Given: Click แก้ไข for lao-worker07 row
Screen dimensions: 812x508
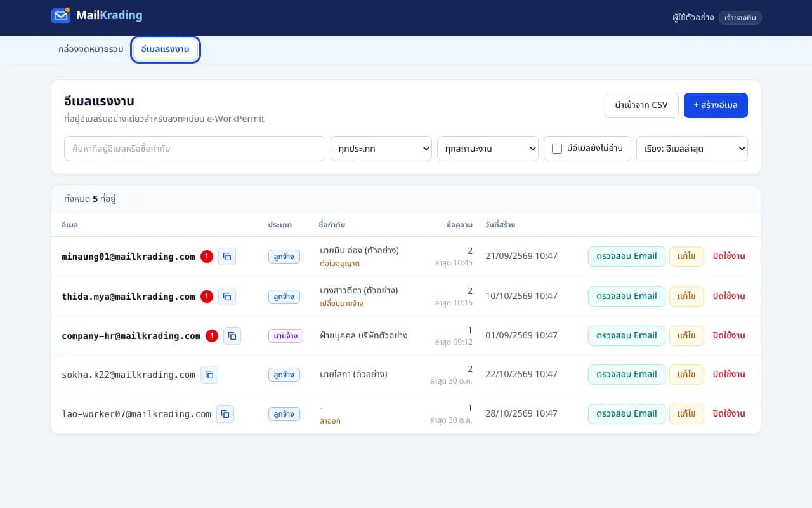Looking at the screenshot, I should click(686, 414).
